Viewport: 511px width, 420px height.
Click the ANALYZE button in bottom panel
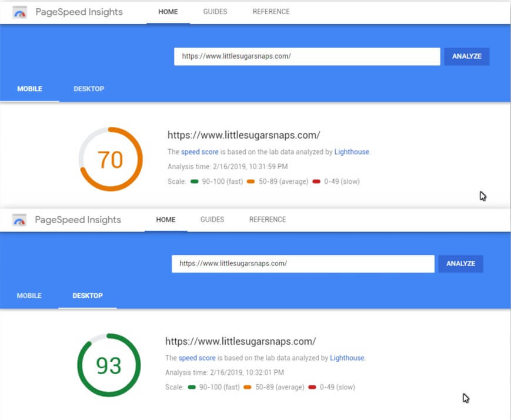point(461,264)
